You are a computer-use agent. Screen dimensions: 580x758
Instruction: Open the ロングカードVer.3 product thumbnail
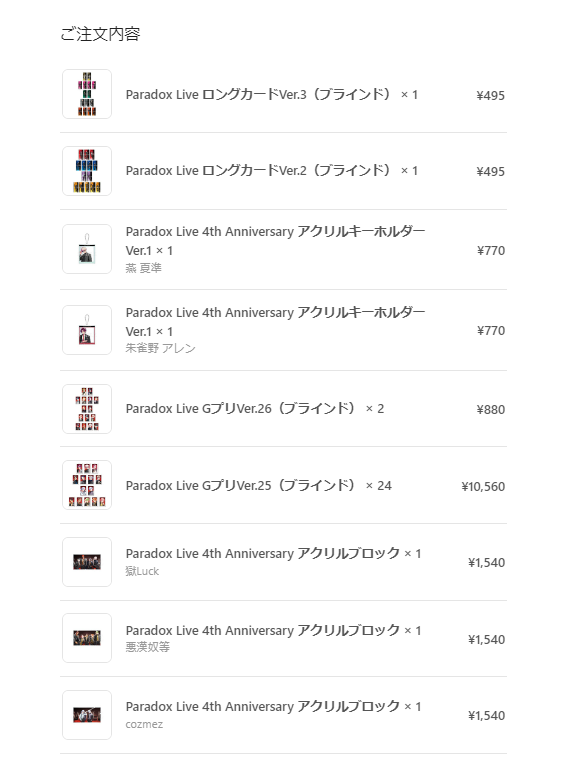point(87,94)
